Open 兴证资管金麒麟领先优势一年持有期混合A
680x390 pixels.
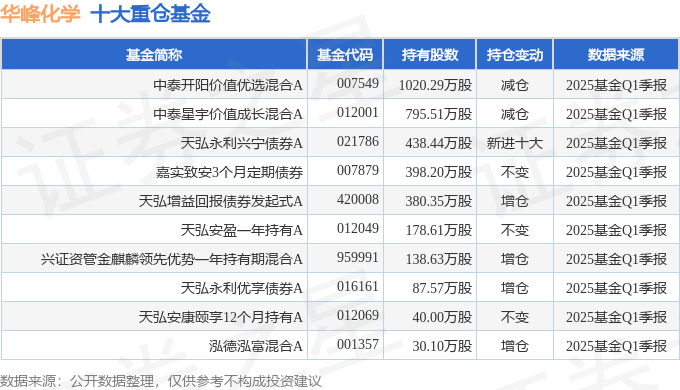coord(172,259)
